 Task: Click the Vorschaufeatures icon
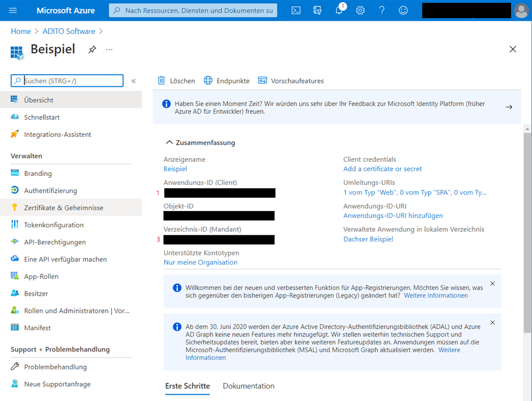click(262, 80)
